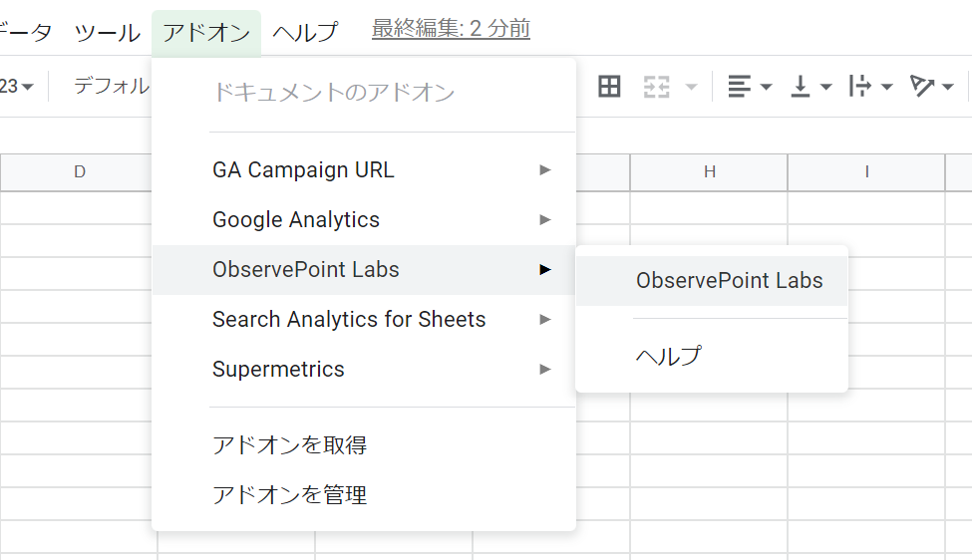The image size is (972, 560).
Task: Click the Supermetrics submenu arrow
Action: 545,370
